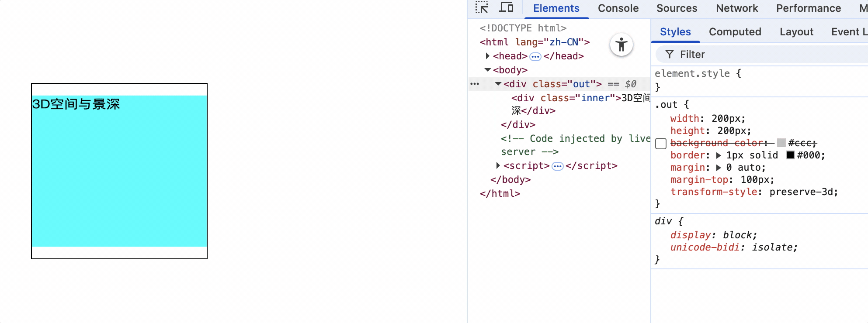This screenshot has width=868, height=323.
Task: Click the div selector in user-agent rule
Action: click(x=663, y=221)
